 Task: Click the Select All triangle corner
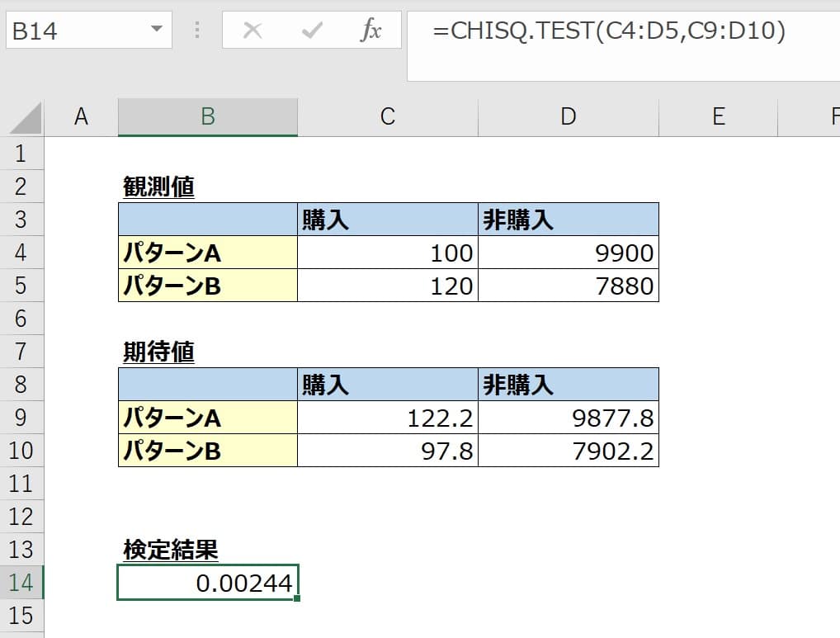25,118
